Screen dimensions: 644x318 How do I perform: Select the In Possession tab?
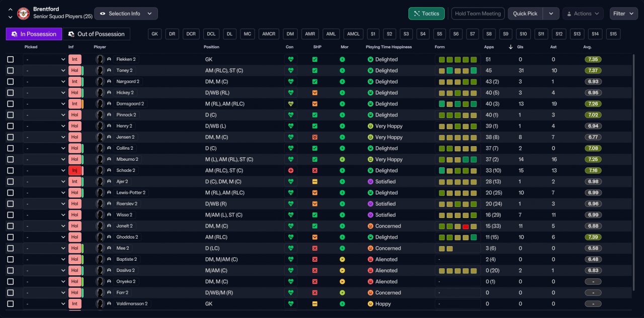click(x=34, y=34)
